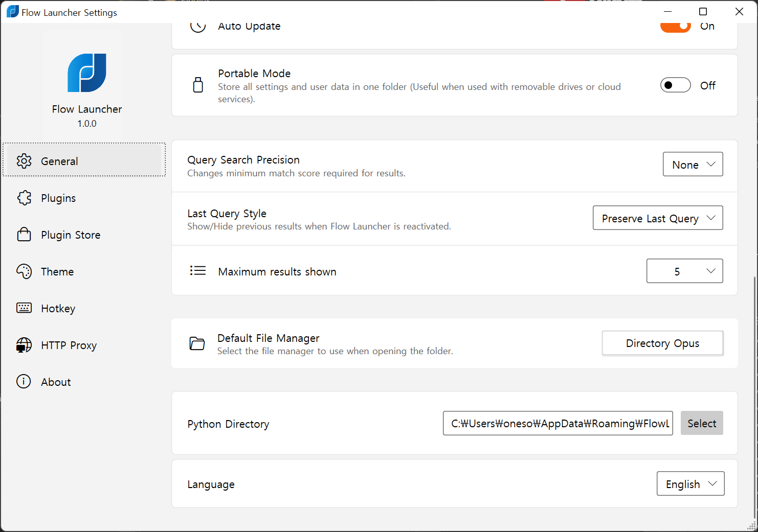Open the HTTP Proxy settings
This screenshot has width=758, height=532.
[84, 345]
